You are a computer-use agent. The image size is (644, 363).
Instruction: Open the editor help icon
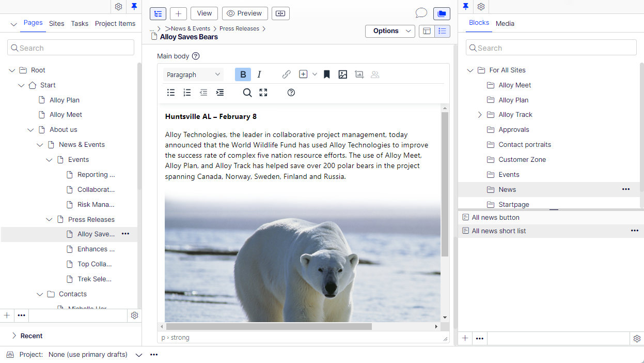[291, 93]
